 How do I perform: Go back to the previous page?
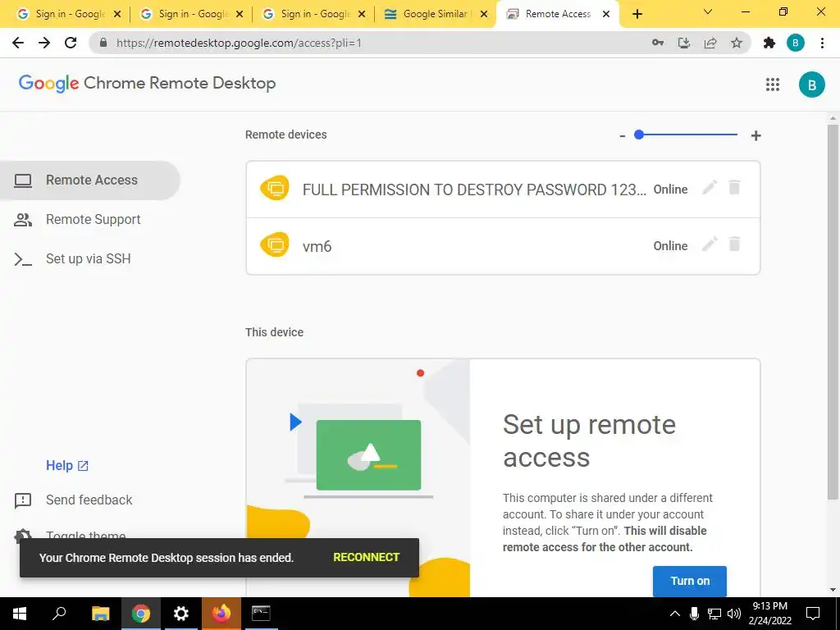pyautogui.click(x=18, y=43)
